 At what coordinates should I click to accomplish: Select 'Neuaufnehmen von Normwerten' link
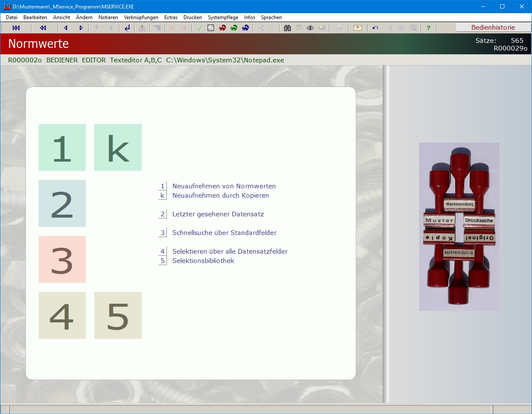224,186
